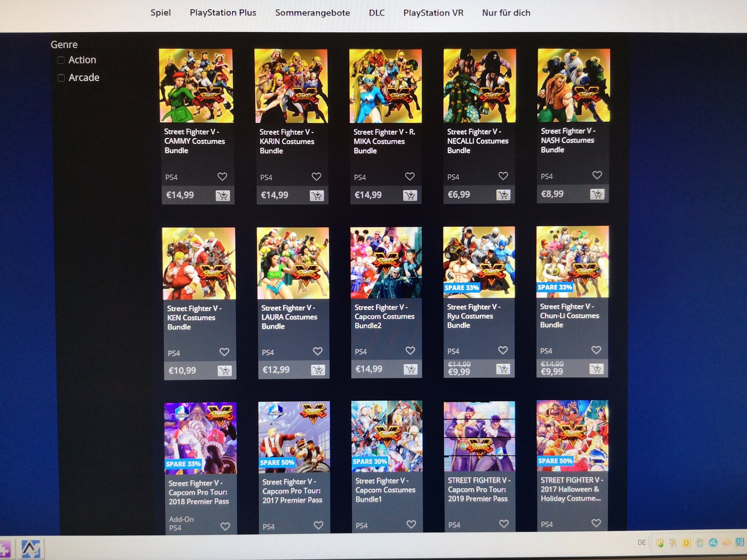Viewport: 747px width, 560px height.
Task: Add CAMMY Costumes Bundle to cart
Action: [223, 196]
